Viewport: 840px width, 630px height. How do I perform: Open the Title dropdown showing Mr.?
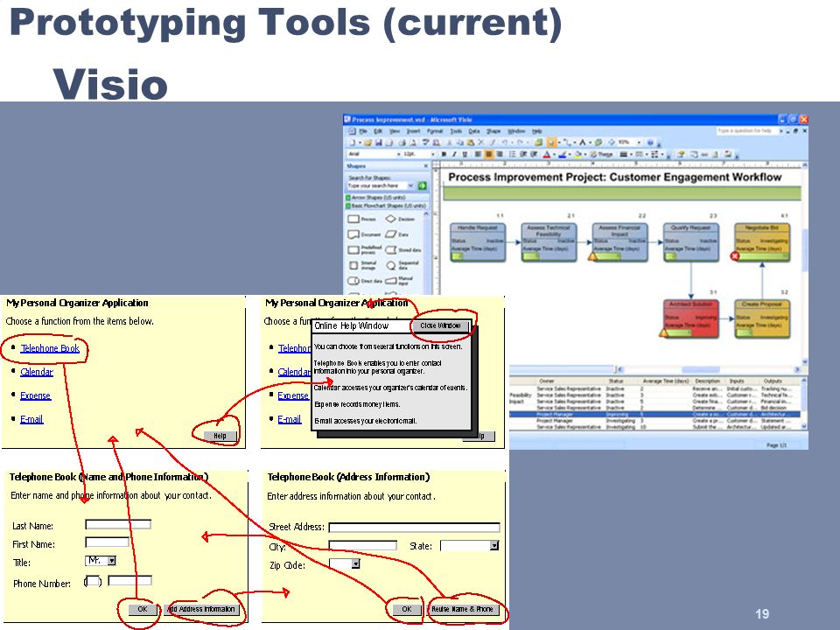[111, 560]
